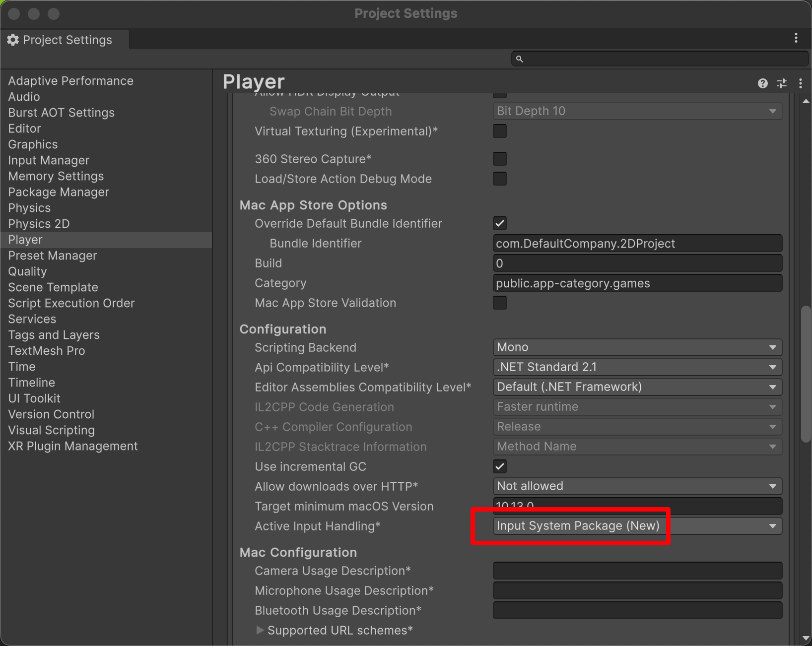Select Player in settings list
This screenshot has height=646, width=812.
coord(106,240)
